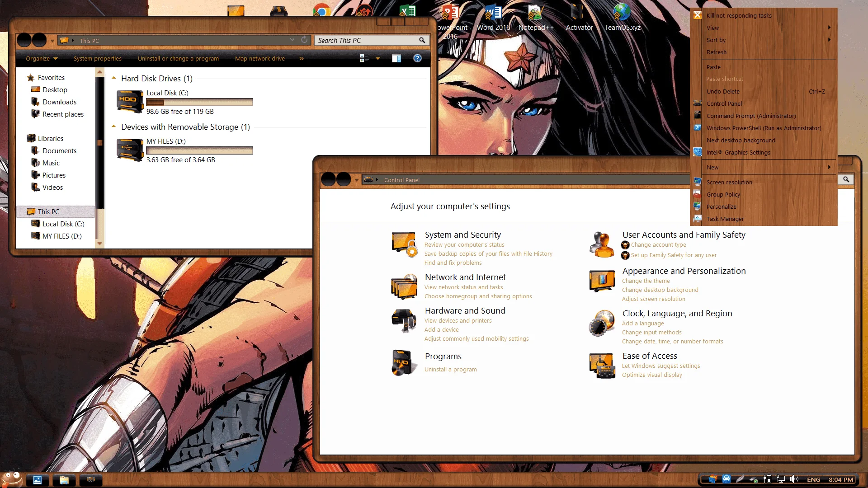Open the view options dropdown arrow in Explorer
This screenshot has width=868, height=488.
click(378, 58)
